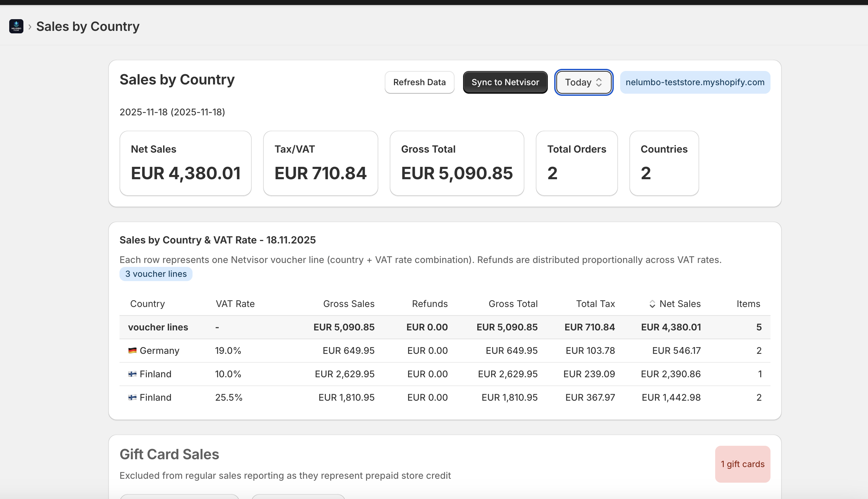Image resolution: width=868 pixels, height=499 pixels.
Task: Toggle sorting on the Country column
Action: click(148, 304)
